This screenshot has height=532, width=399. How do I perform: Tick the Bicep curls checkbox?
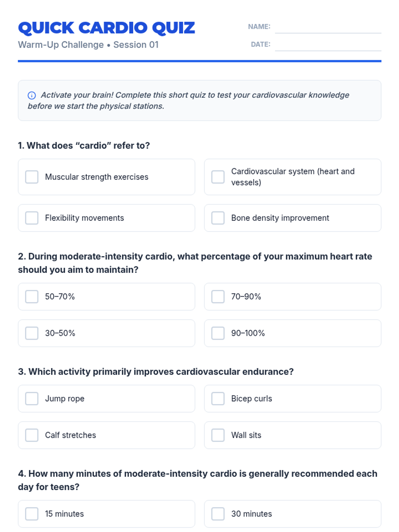[218, 399]
